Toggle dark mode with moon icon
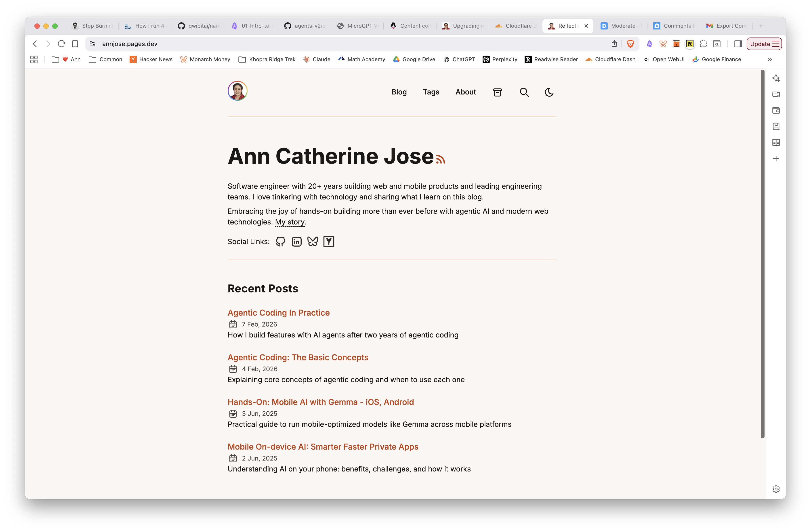This screenshot has width=811, height=532. (549, 92)
